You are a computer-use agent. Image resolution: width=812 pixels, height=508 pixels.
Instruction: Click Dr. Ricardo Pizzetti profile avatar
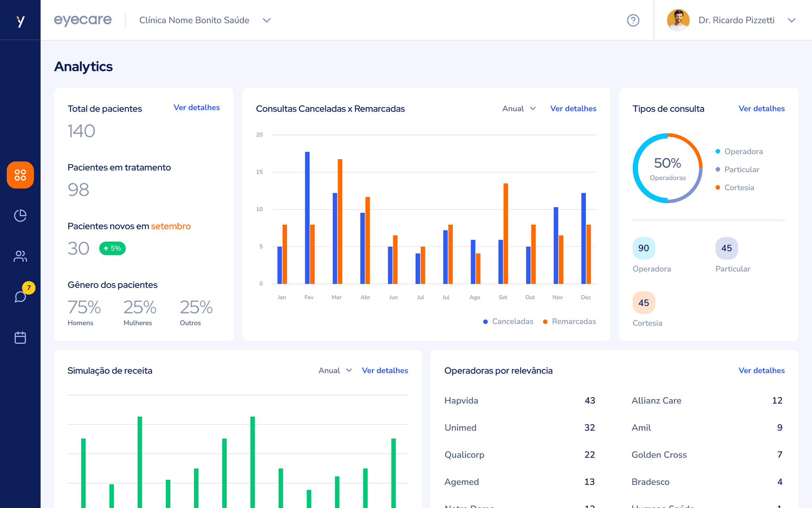click(678, 20)
